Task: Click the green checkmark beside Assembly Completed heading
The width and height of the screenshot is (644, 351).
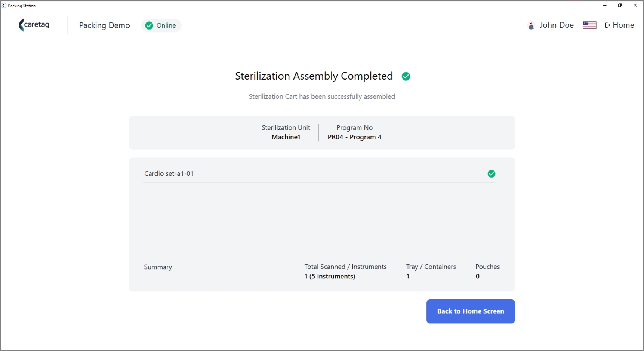Action: 406,76
